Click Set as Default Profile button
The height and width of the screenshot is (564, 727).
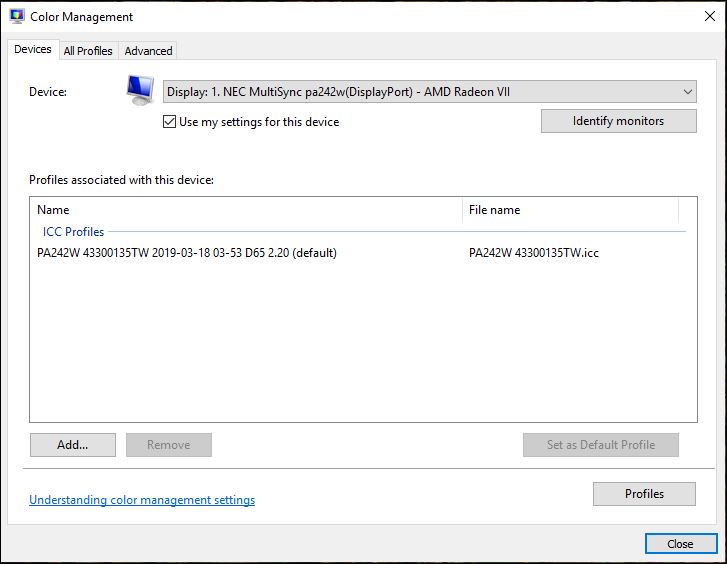601,445
